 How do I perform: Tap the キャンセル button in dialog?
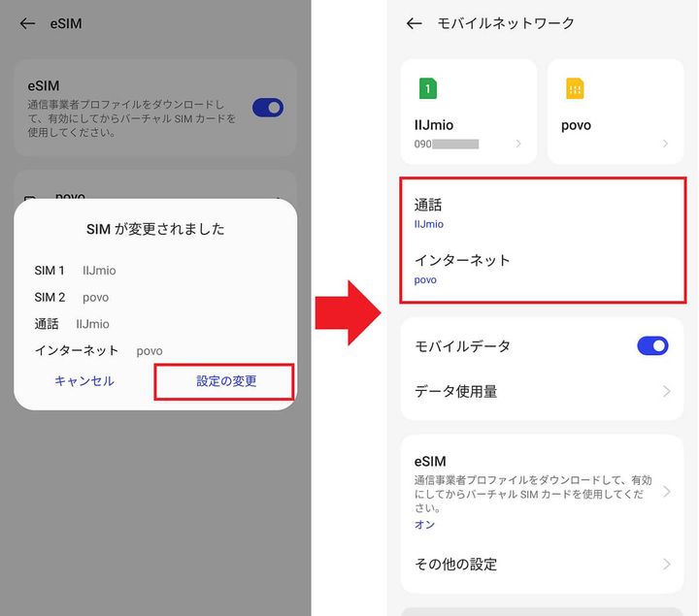(84, 381)
